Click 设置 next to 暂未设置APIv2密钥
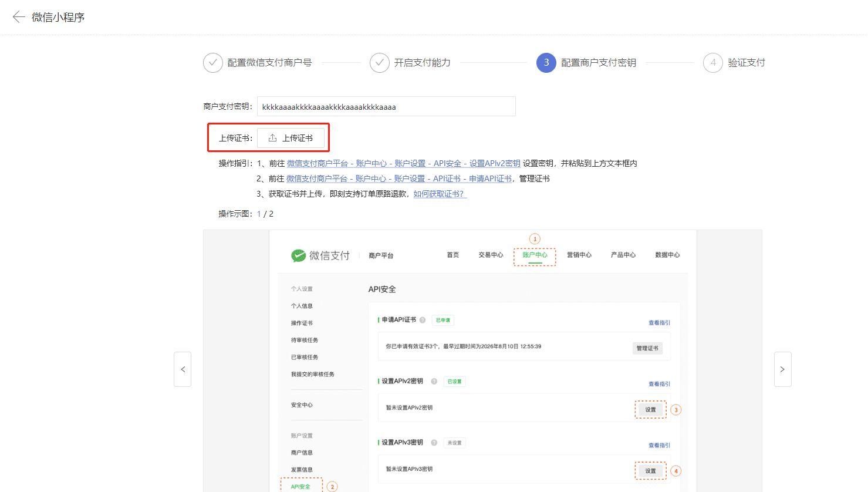Screen dimensions: 868x492 (650, 409)
